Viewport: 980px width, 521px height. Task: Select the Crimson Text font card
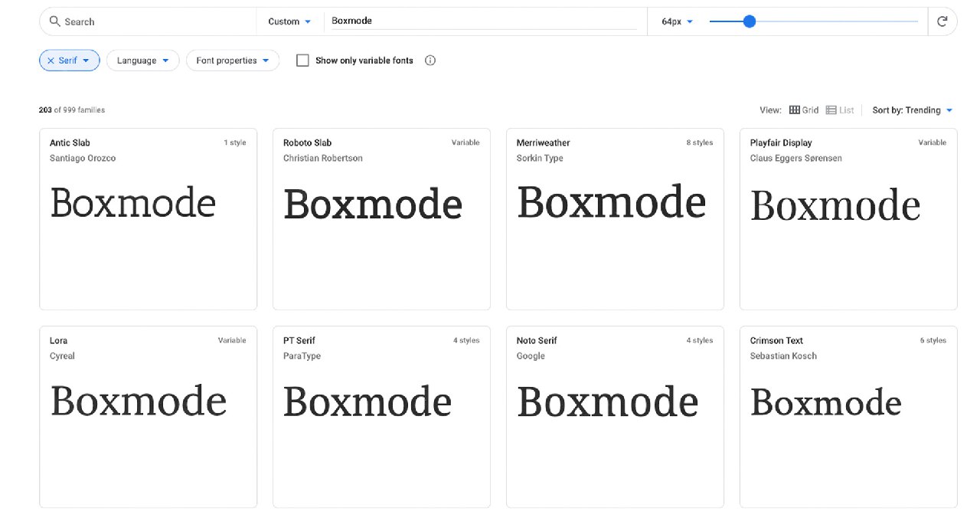click(x=848, y=416)
